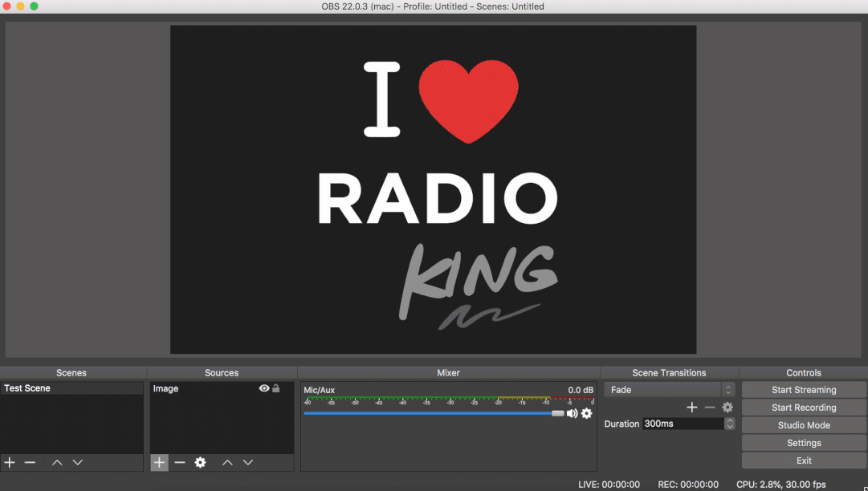Select Test Scene in Scenes list
The height and width of the screenshot is (491, 868).
(27, 388)
